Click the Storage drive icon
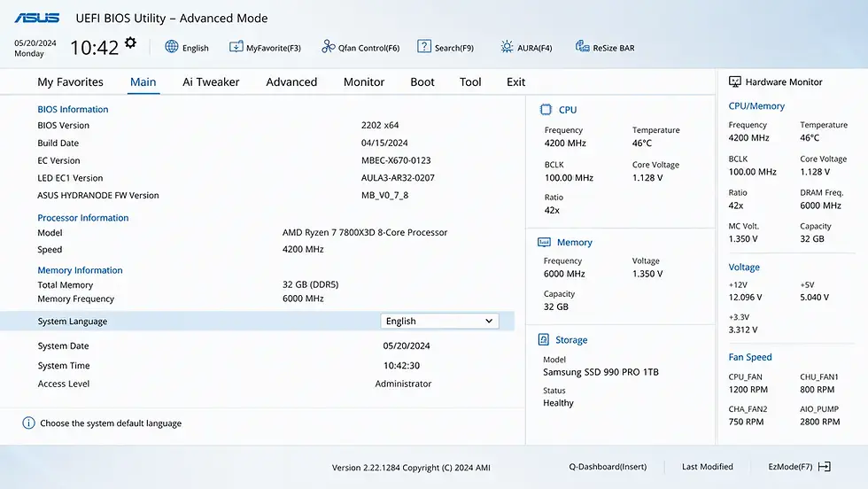 tap(544, 339)
